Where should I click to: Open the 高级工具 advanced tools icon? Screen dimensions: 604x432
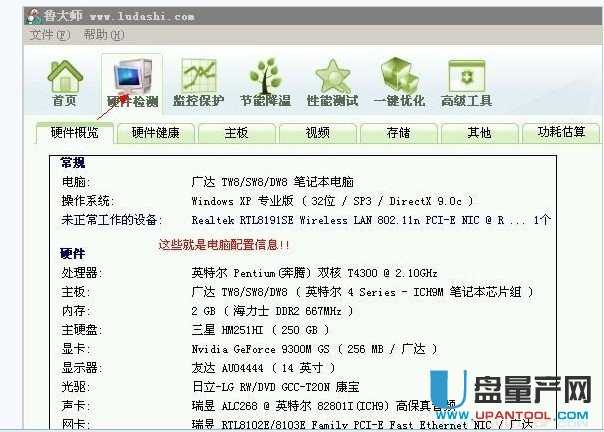pos(467,83)
